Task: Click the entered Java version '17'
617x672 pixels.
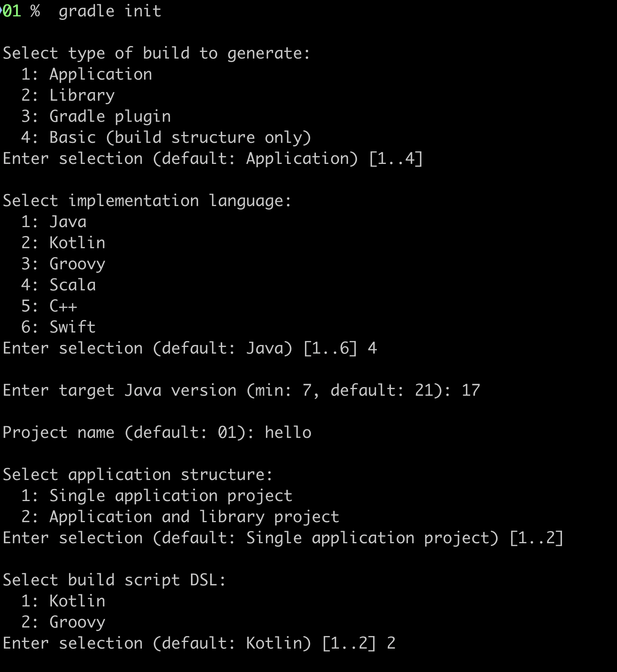Action: click(471, 391)
